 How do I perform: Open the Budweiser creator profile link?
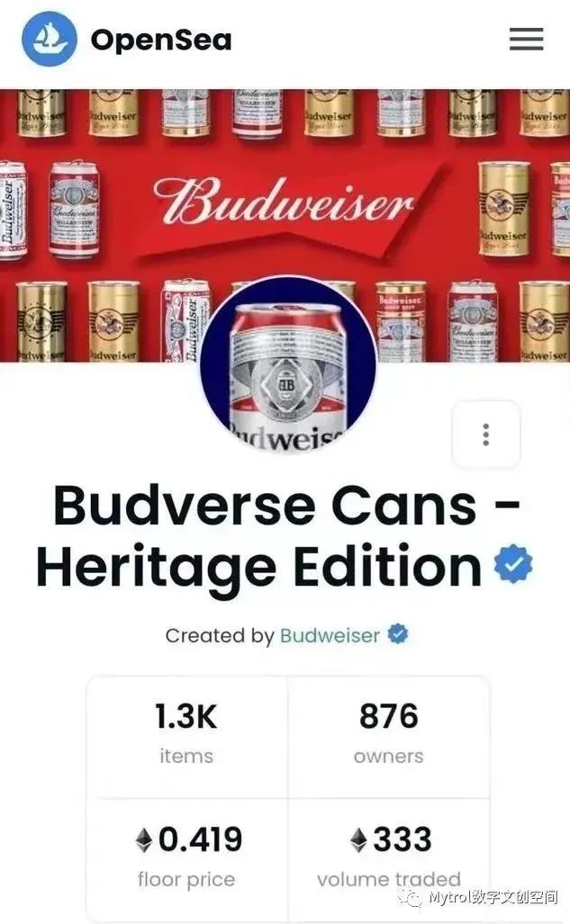tap(330, 635)
